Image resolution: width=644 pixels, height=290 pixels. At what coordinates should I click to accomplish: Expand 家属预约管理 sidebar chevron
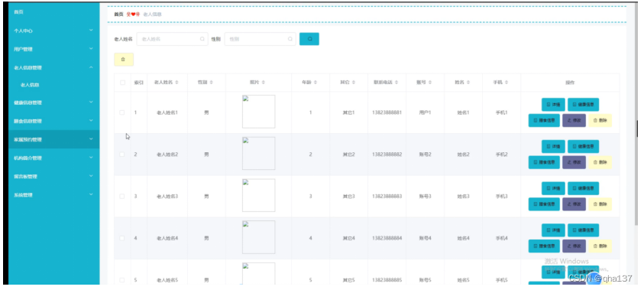(x=91, y=139)
